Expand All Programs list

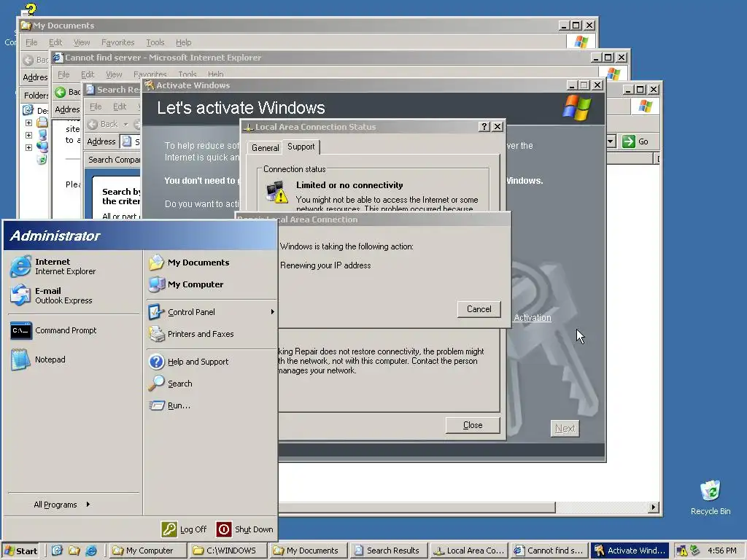coord(62,505)
